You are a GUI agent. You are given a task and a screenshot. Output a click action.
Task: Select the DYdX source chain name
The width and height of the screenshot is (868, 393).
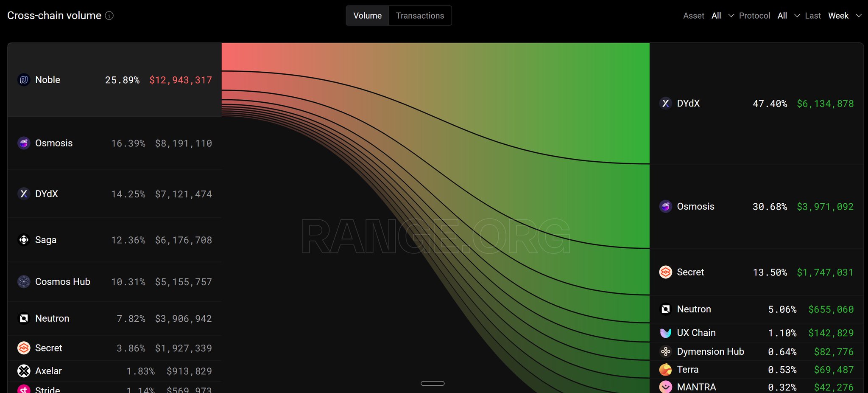[47, 194]
